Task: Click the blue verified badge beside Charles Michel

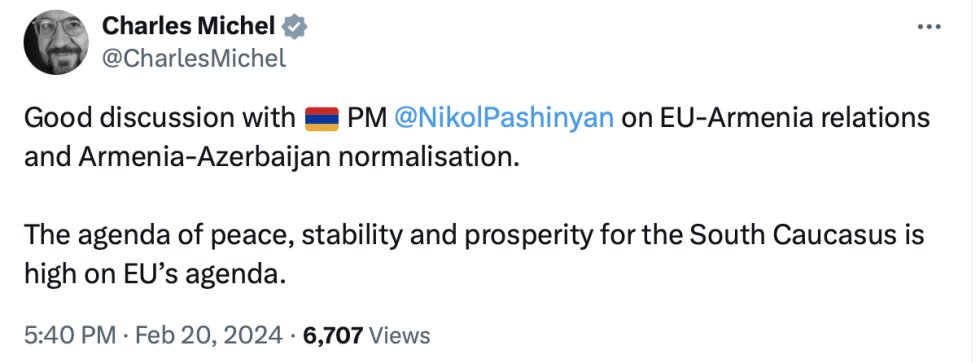Action: coord(294,26)
